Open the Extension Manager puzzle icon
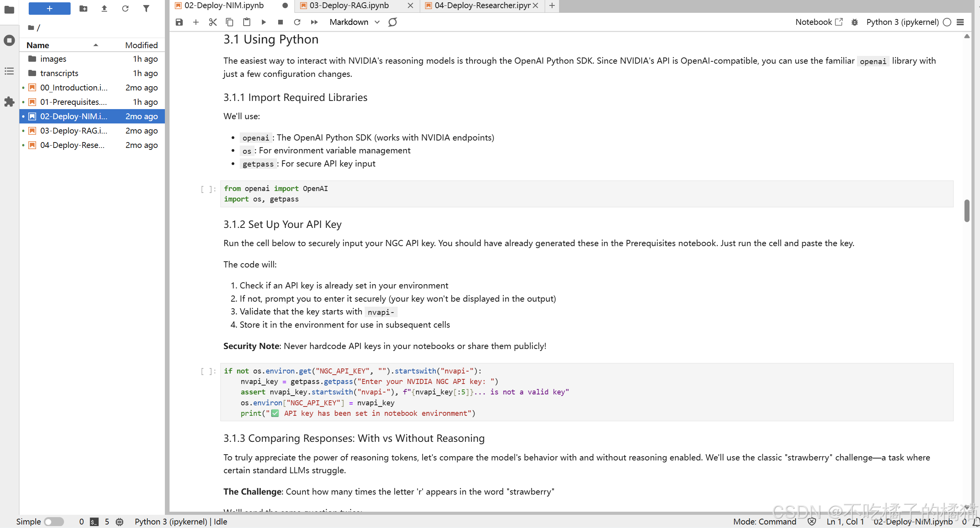980x528 pixels. [x=9, y=102]
